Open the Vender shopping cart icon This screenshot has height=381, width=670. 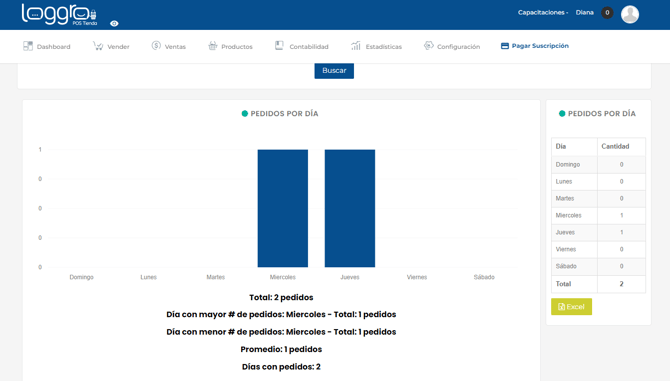pyautogui.click(x=98, y=46)
